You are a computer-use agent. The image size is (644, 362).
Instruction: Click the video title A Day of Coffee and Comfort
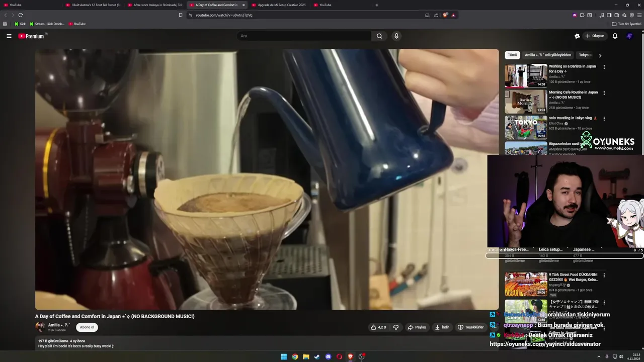point(115,316)
